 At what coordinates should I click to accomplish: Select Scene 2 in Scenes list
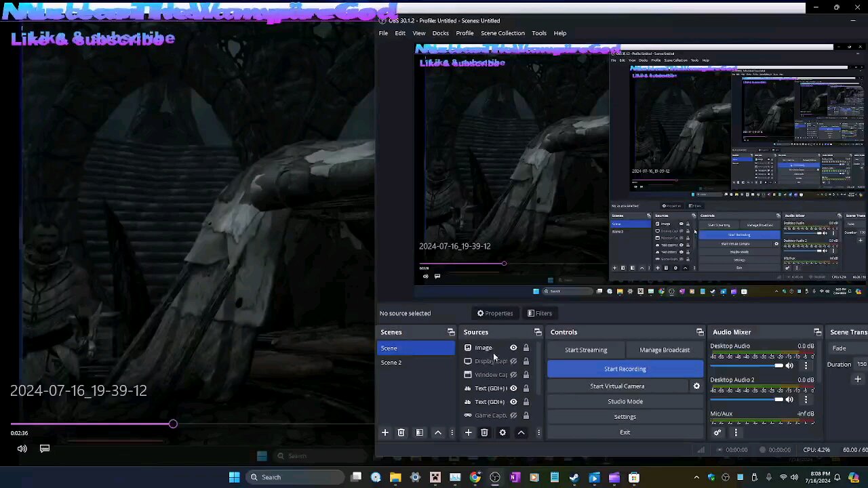click(x=391, y=363)
